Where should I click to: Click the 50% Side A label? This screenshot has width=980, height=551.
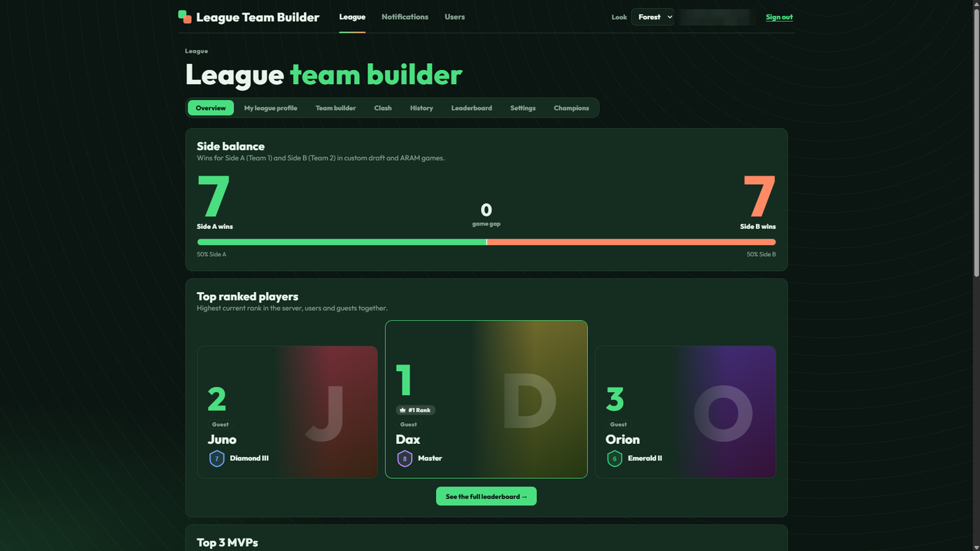point(211,254)
